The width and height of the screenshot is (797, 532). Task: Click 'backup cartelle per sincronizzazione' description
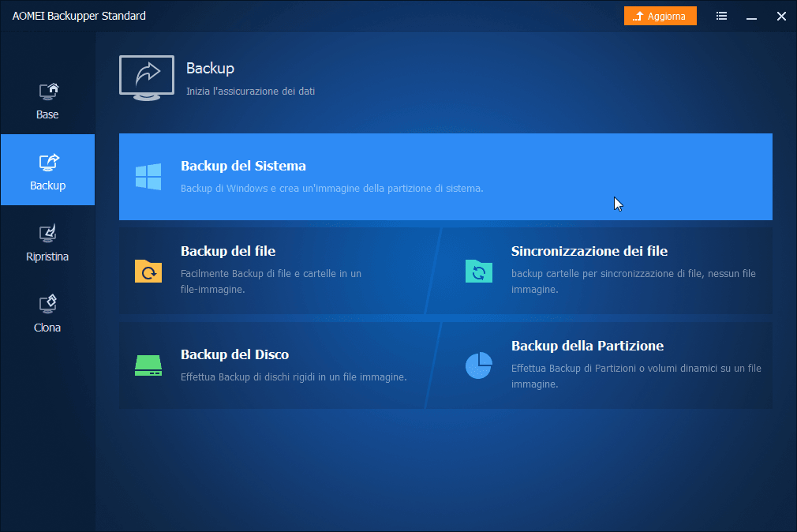pos(634,281)
